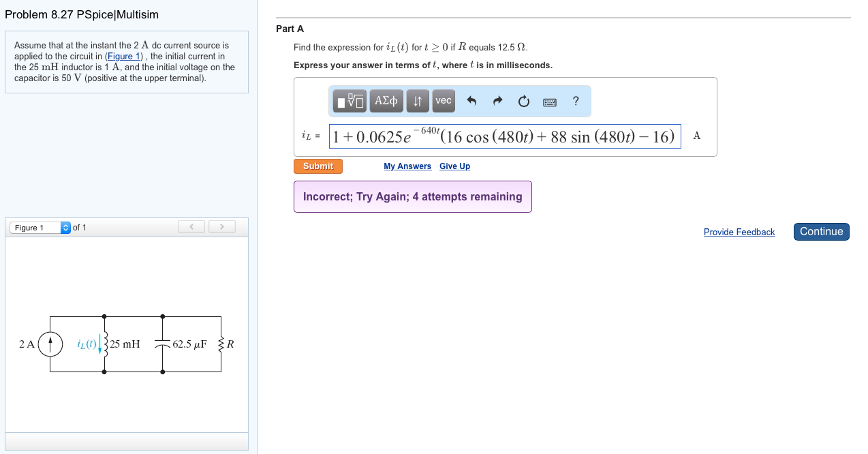
Task: Select the vec vector notation tool
Action: pos(444,101)
